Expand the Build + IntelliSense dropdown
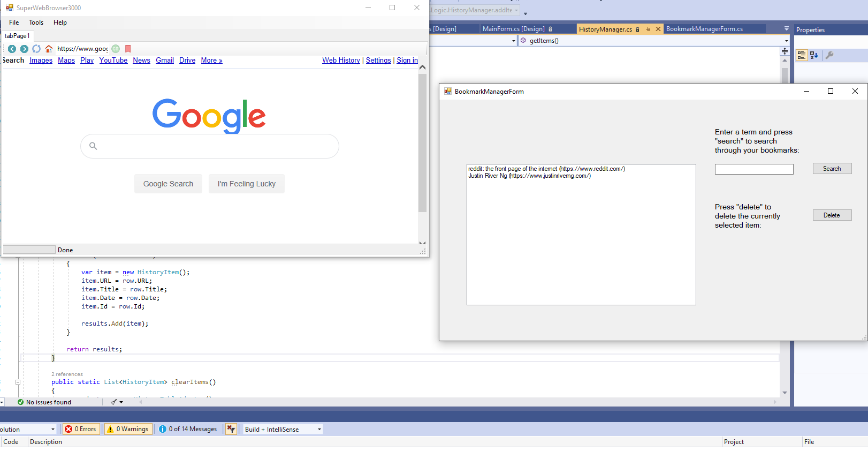 click(319, 430)
